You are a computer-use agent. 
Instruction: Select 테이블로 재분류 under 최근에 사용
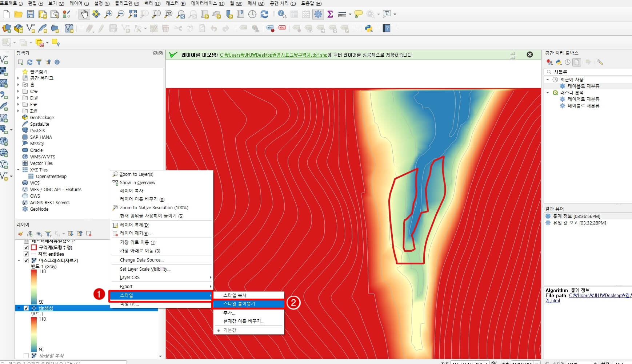(x=583, y=86)
